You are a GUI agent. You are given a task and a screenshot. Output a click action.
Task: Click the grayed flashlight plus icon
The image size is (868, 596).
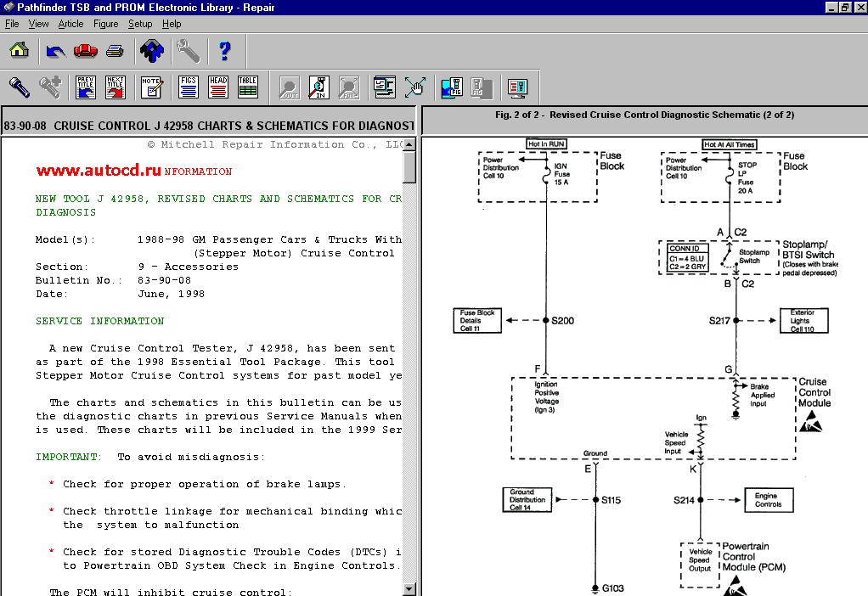tap(50, 87)
